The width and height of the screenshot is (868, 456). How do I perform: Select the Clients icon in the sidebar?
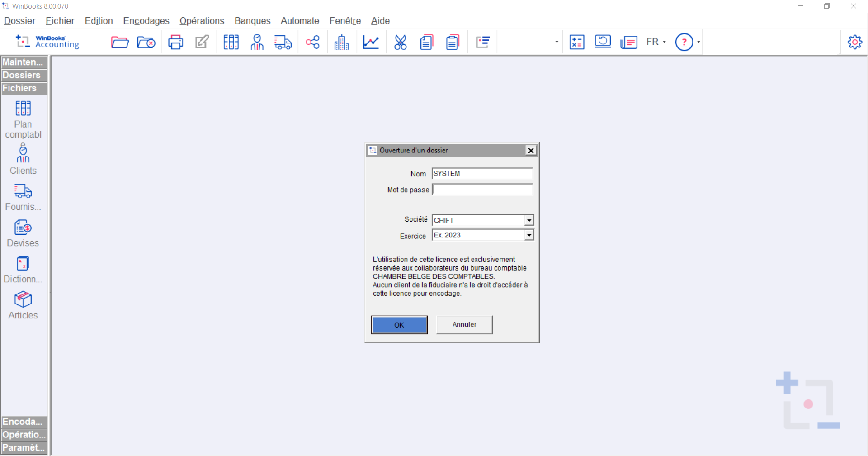23,154
